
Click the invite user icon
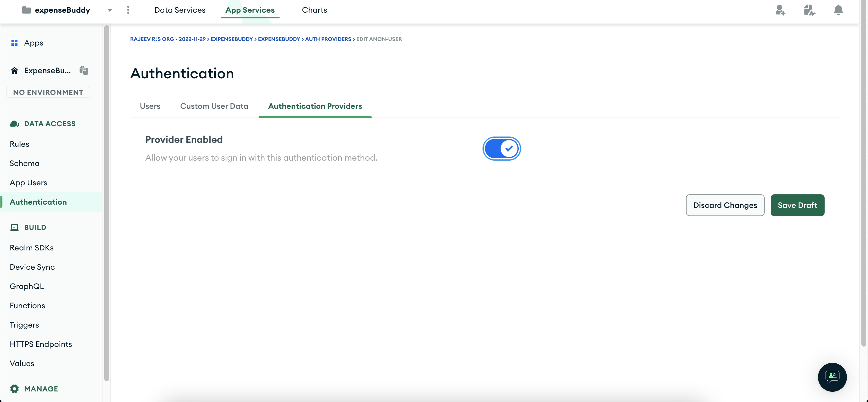click(780, 10)
